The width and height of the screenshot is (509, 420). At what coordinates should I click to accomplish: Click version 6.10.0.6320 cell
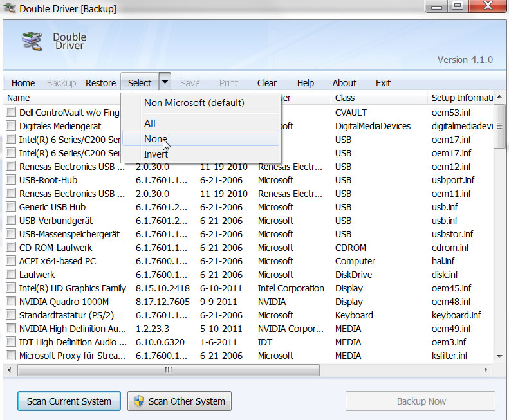coord(160,342)
